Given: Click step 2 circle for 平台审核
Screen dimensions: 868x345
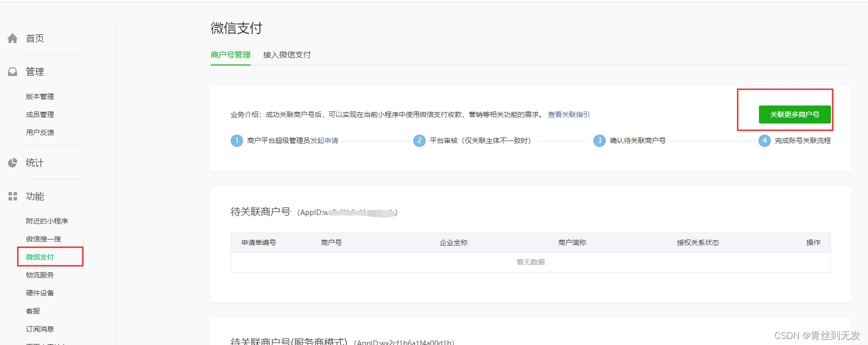Looking at the screenshot, I should point(419,140).
